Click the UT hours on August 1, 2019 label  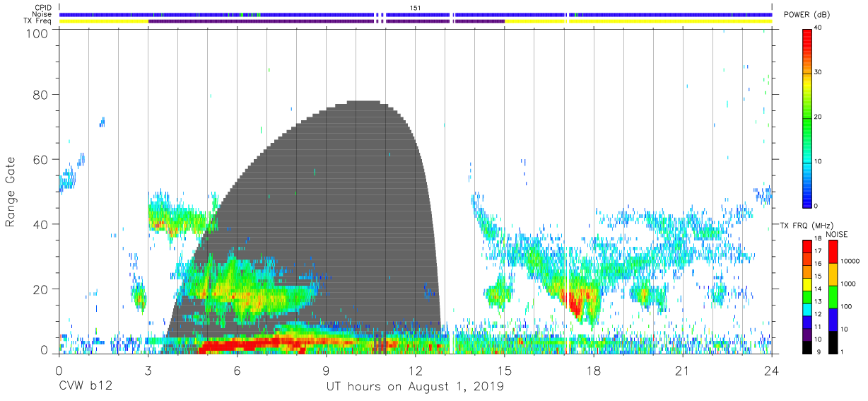click(415, 387)
